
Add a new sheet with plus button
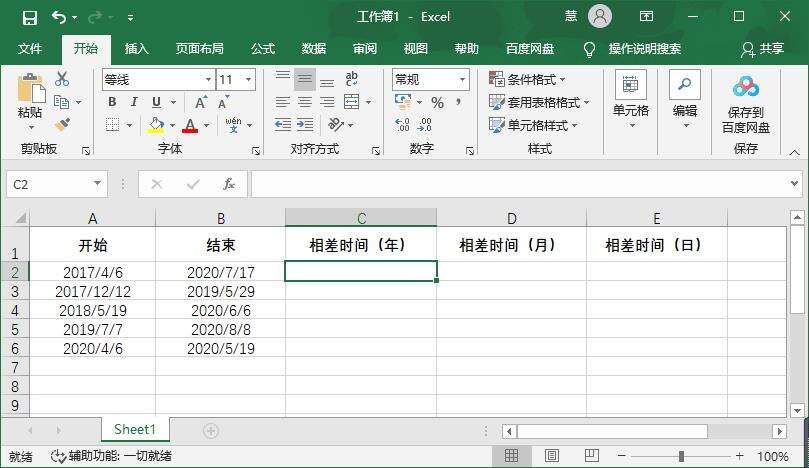tap(211, 430)
